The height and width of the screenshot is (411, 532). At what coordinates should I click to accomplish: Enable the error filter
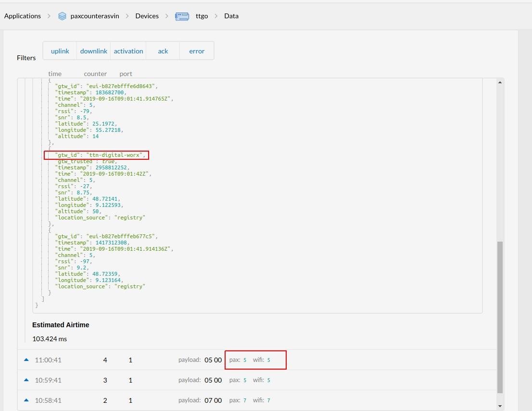click(x=197, y=51)
